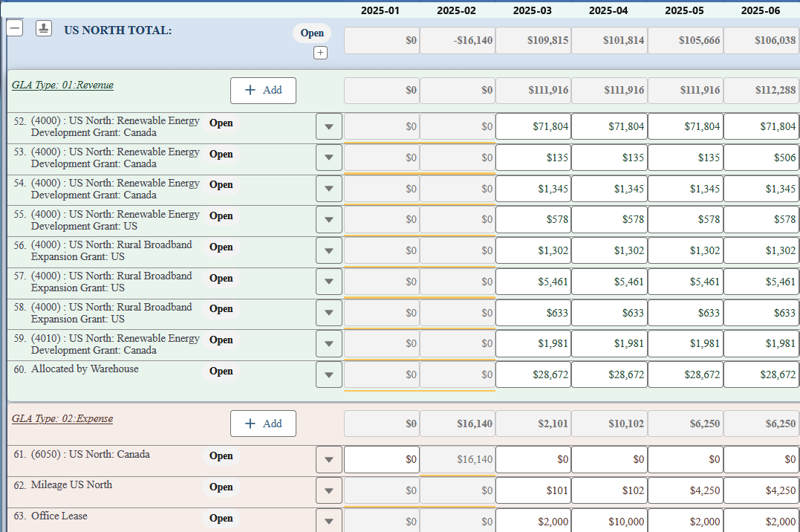The image size is (800, 532).
Task: Edit row 58 value $633 for 2025-05
Action: coord(685,313)
